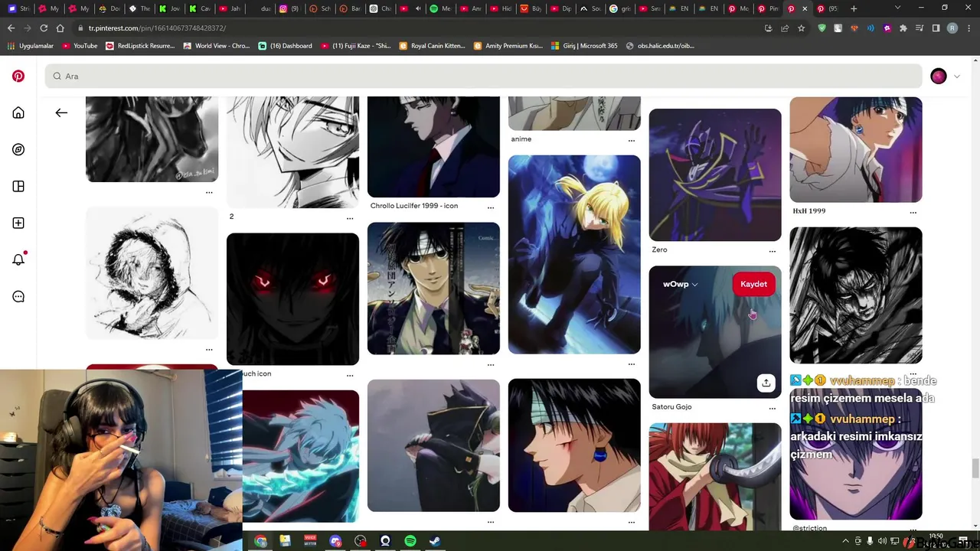Click the browser back button

pyautogui.click(x=11, y=28)
